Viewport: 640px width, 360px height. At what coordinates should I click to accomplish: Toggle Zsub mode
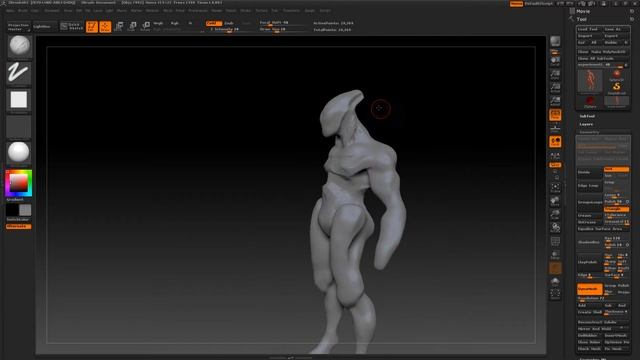tap(229, 23)
